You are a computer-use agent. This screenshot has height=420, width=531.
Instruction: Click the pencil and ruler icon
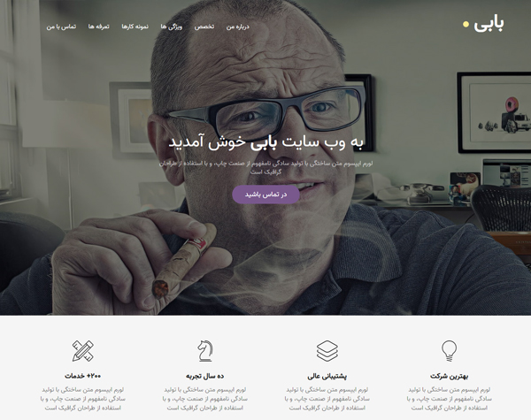(83, 351)
